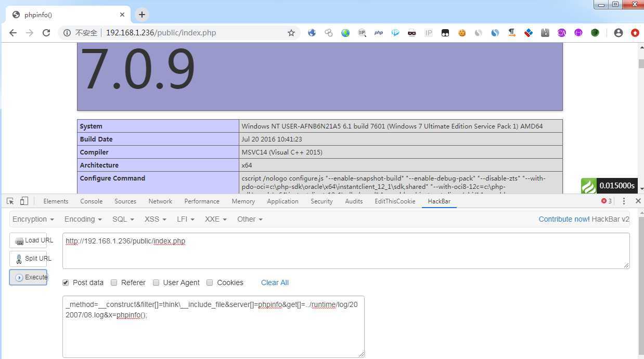Open the EditThisCookie tab
This screenshot has width=644, height=359.
395,201
